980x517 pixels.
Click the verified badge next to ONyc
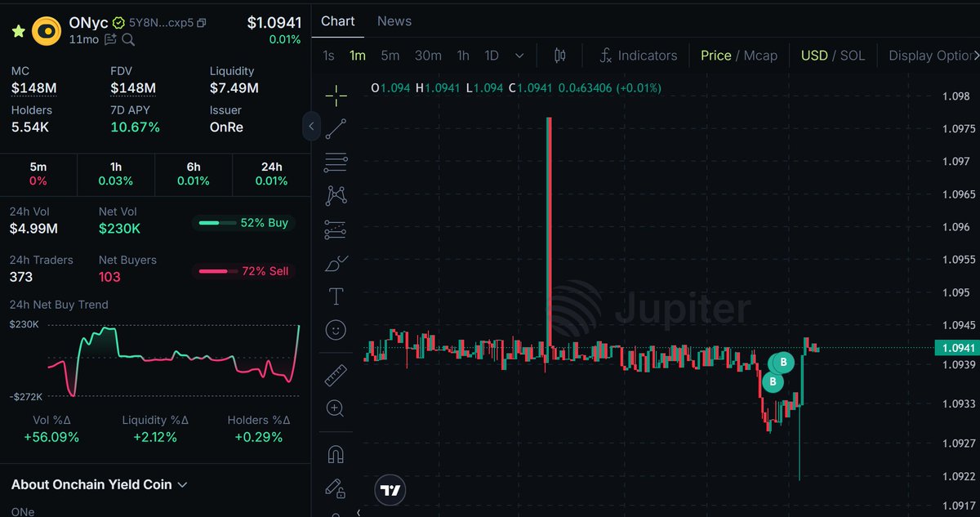(x=118, y=23)
